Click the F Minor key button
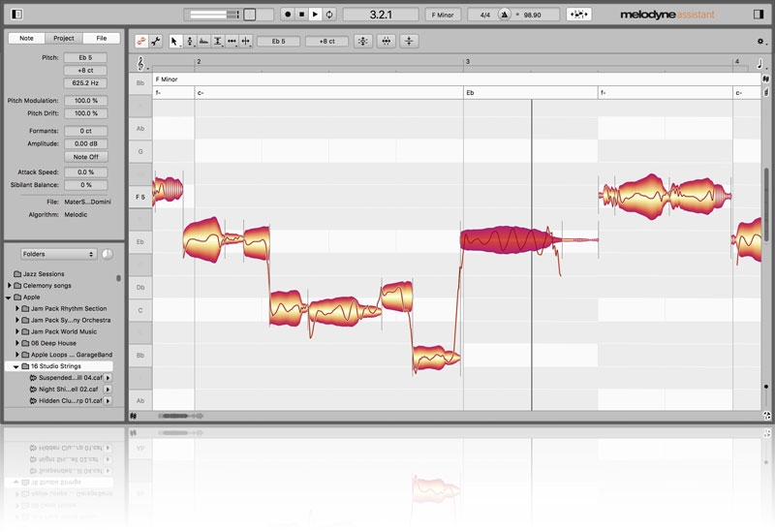 442,15
